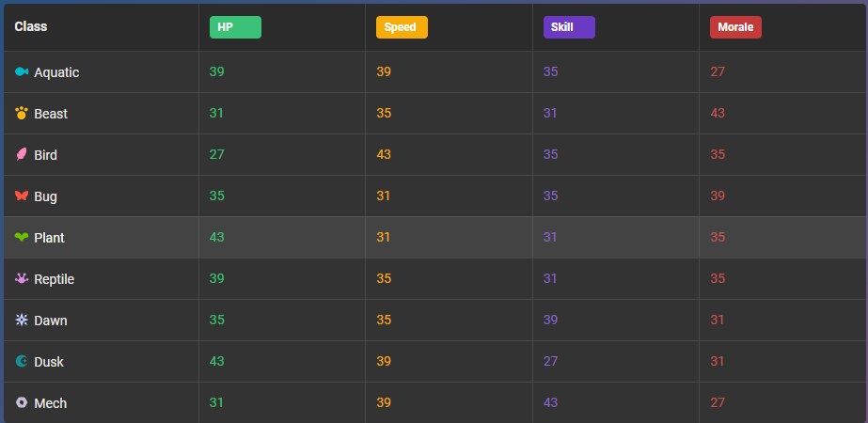Click the Mech gear nut icon
The width and height of the screenshot is (868, 423).
pos(22,402)
